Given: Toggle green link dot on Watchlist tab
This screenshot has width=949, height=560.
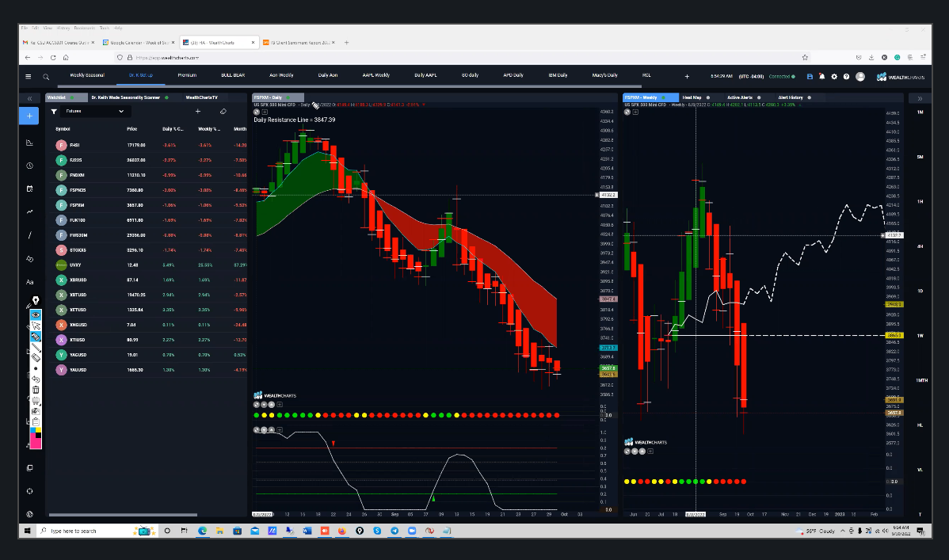Looking at the screenshot, I should tap(71, 97).
